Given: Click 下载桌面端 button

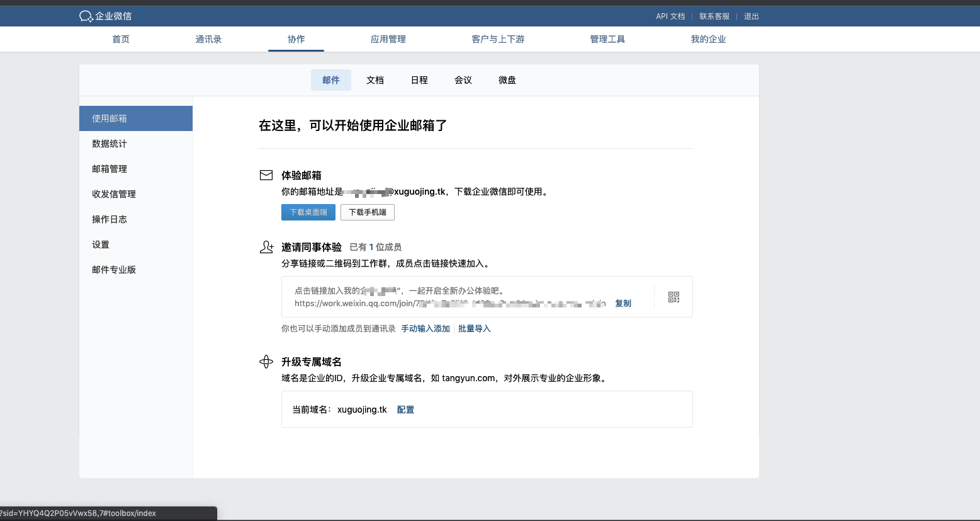Looking at the screenshot, I should pos(308,212).
